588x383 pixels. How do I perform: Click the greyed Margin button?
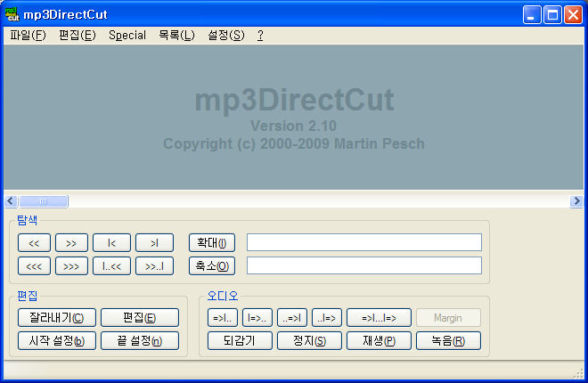(448, 318)
